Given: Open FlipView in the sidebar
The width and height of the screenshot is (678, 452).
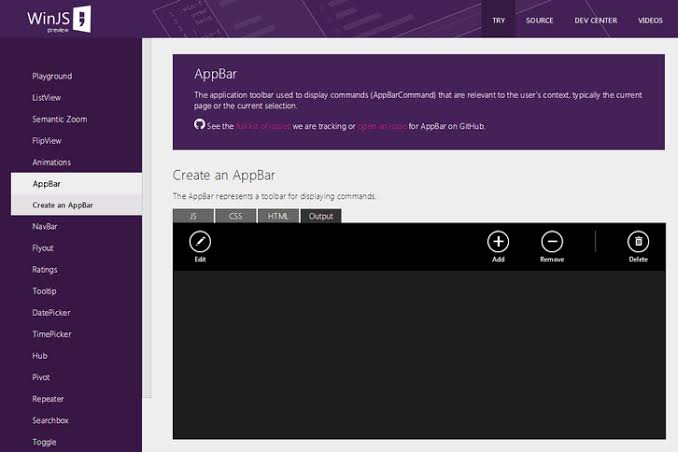Looking at the screenshot, I should [x=47, y=141].
